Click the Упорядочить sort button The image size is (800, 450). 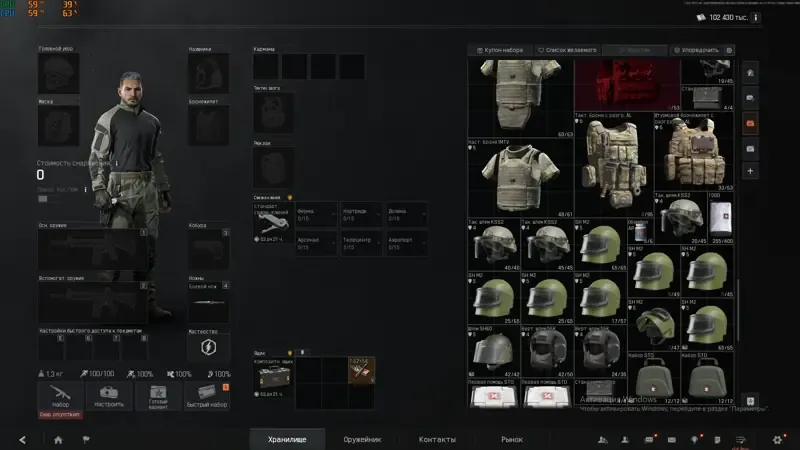[696, 50]
